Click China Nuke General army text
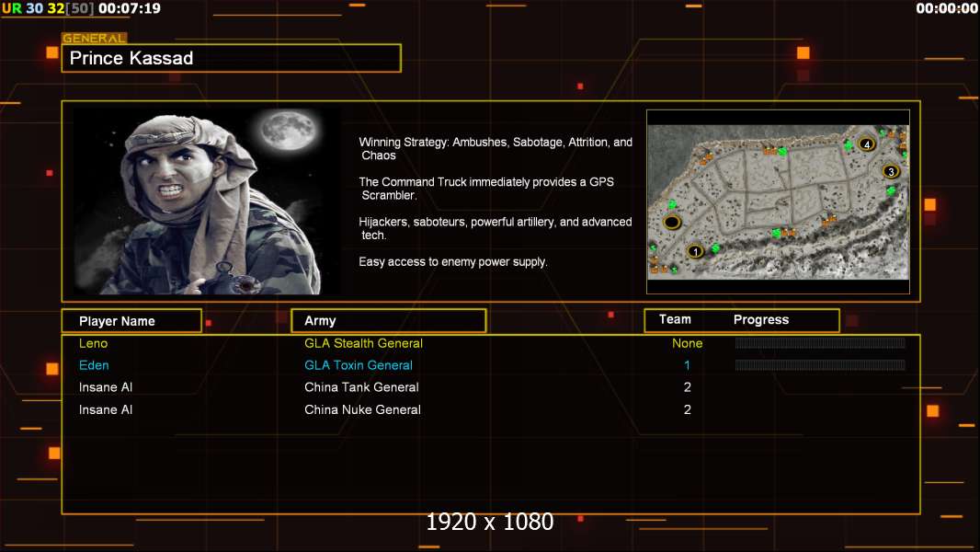980x552 pixels. click(362, 409)
